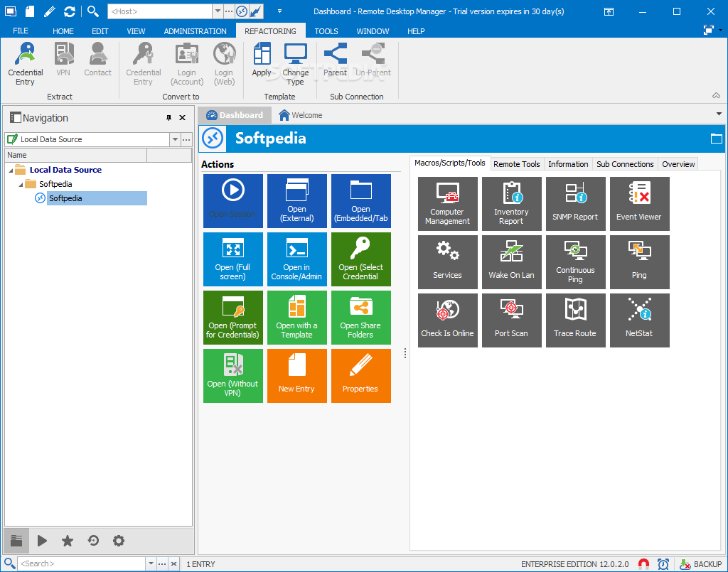
Task: Close the Navigation panel
Action: (x=183, y=118)
